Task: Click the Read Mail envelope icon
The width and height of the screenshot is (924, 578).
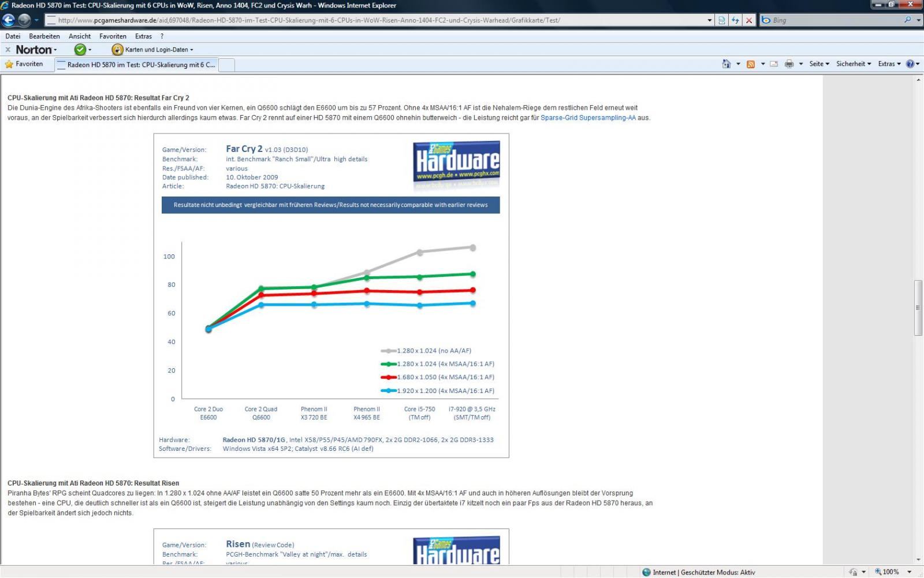Action: pos(774,64)
